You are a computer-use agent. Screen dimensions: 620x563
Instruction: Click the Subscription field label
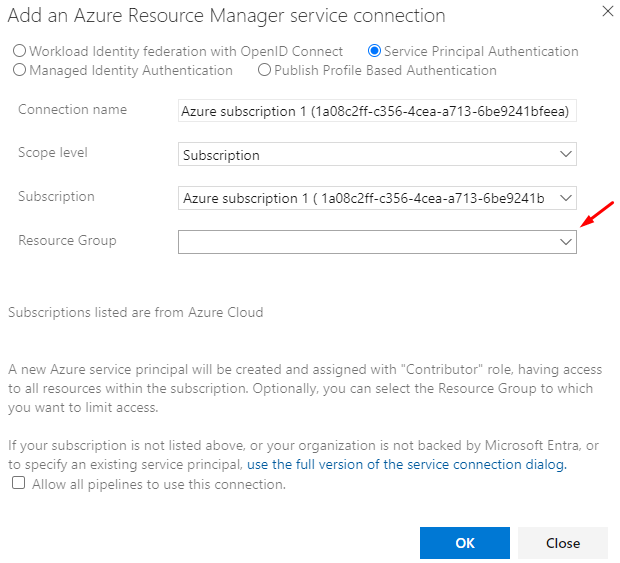pyautogui.click(x=56, y=196)
